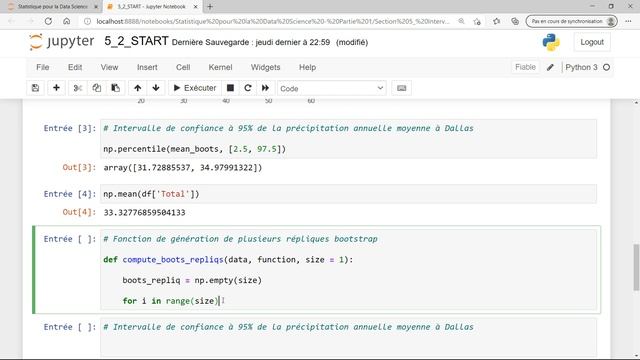Click the compute_boots_repliqs function definition line
This screenshot has height=360, width=640.
pos(228,260)
